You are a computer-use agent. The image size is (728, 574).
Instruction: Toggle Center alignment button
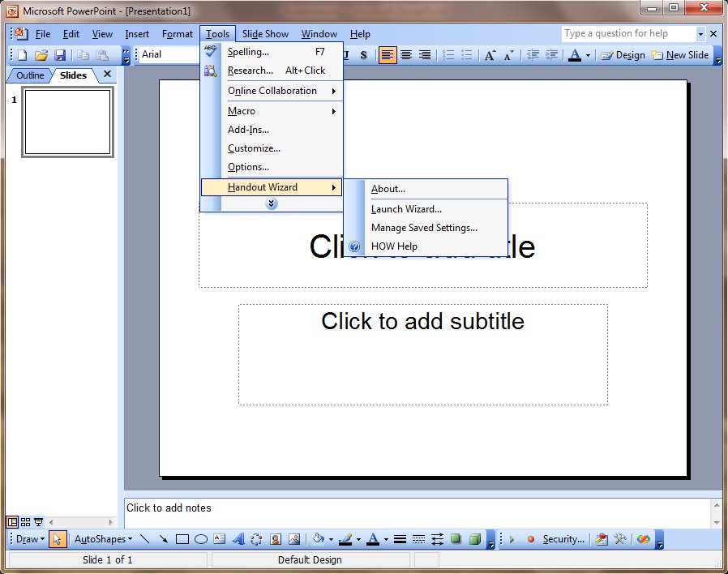tap(406, 55)
